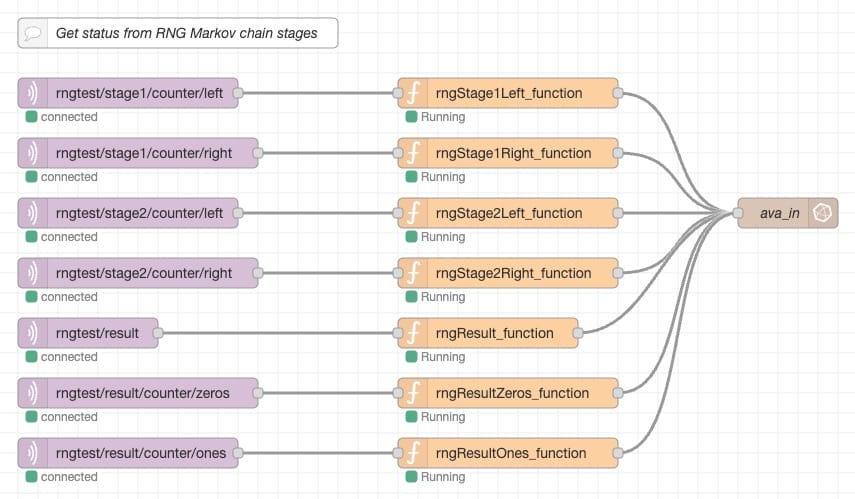This screenshot has height=499, width=855.
Task: Click the output port of rngResult_function
Action: pos(578,333)
